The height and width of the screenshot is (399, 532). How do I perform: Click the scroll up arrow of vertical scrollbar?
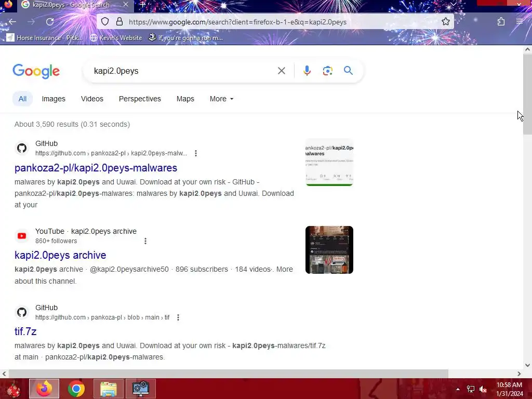[x=527, y=49]
